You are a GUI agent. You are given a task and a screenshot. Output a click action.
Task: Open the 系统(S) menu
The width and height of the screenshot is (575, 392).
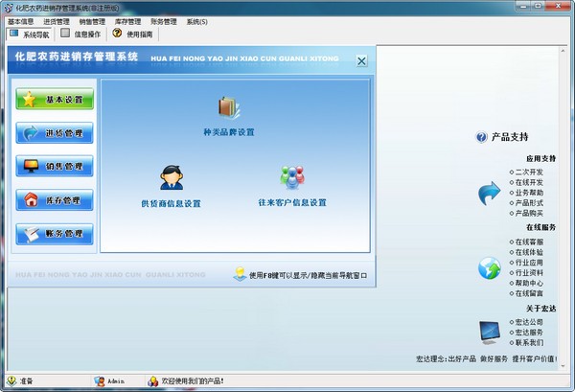click(196, 22)
